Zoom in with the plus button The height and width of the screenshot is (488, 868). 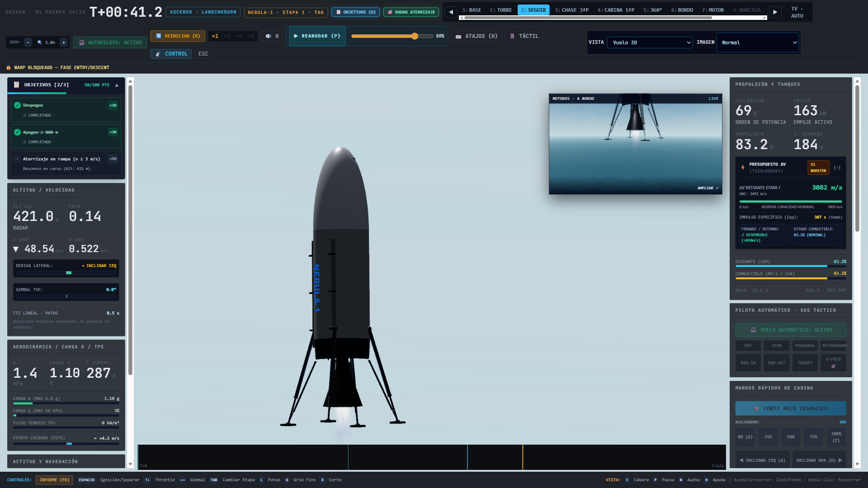click(64, 42)
